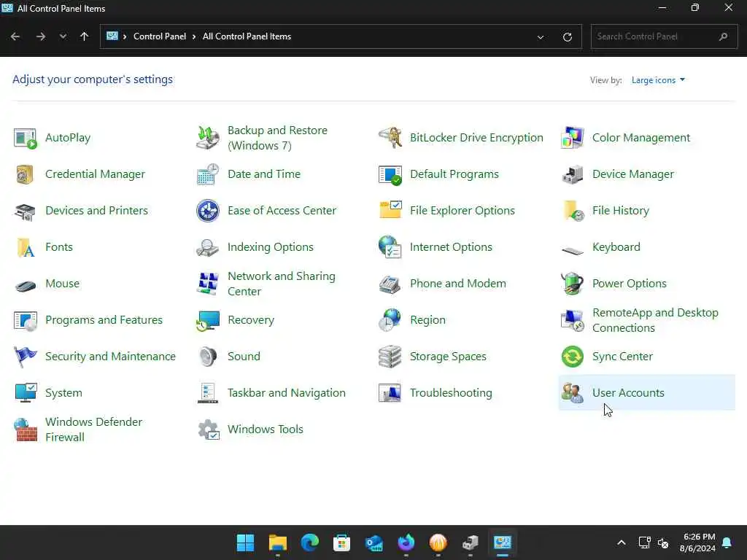This screenshot has height=560, width=747.
Task: Open recent locations chevron near navigation arrows
Action: tap(63, 36)
